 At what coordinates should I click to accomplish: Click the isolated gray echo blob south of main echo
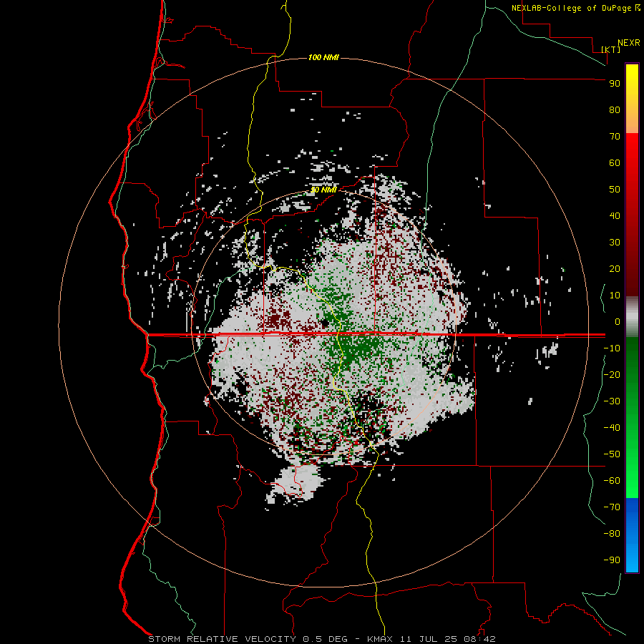[x=295, y=484]
